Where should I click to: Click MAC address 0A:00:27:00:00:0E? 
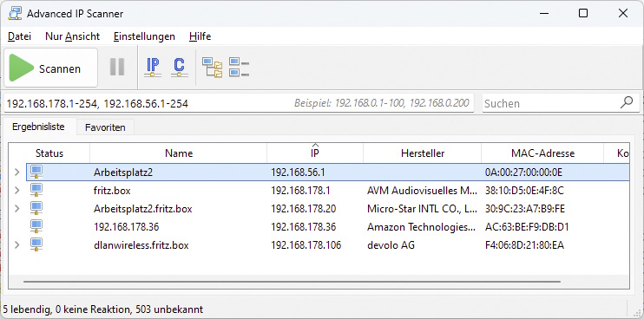coord(523,173)
